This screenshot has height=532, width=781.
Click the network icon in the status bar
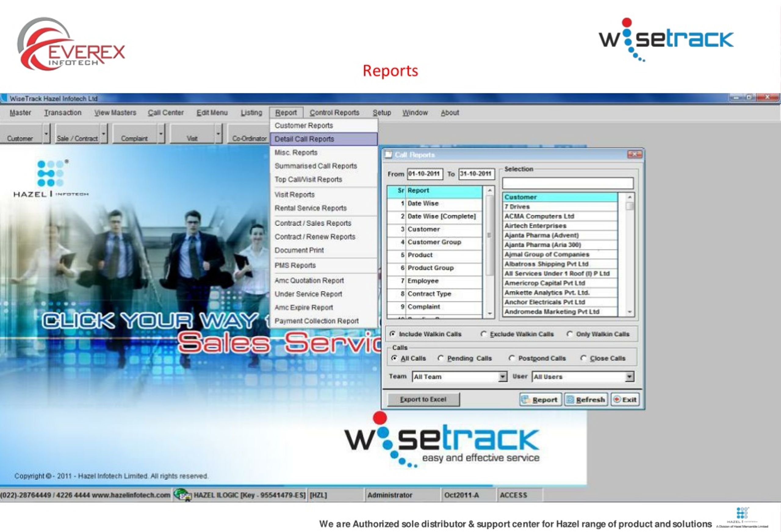[x=182, y=495]
